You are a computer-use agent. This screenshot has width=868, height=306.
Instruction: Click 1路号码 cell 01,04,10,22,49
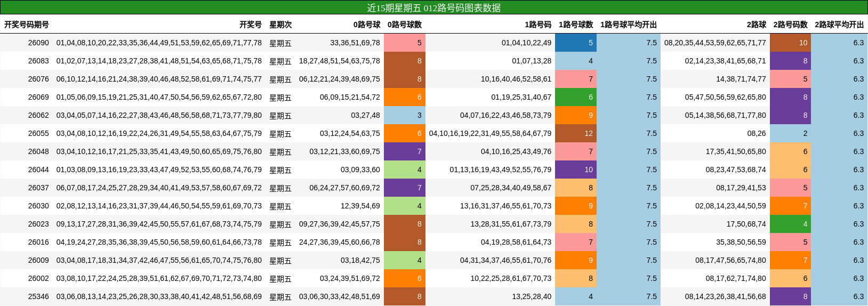coord(526,43)
